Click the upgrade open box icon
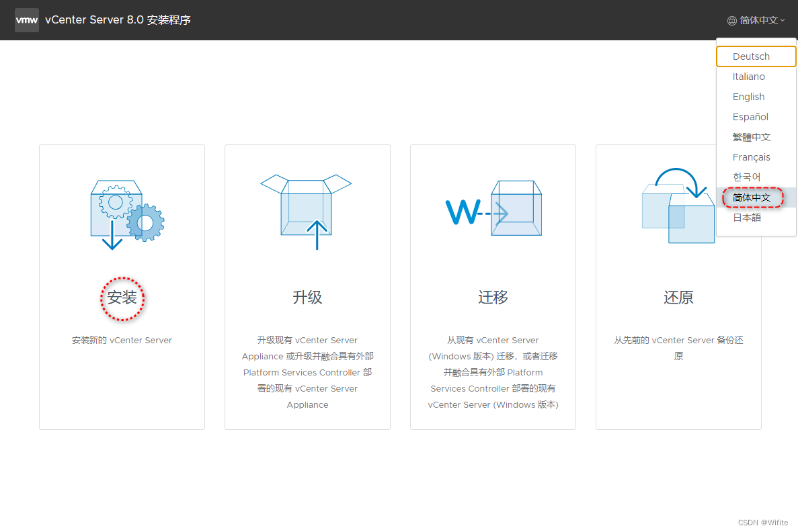This screenshot has height=532, width=798. pyautogui.click(x=307, y=212)
